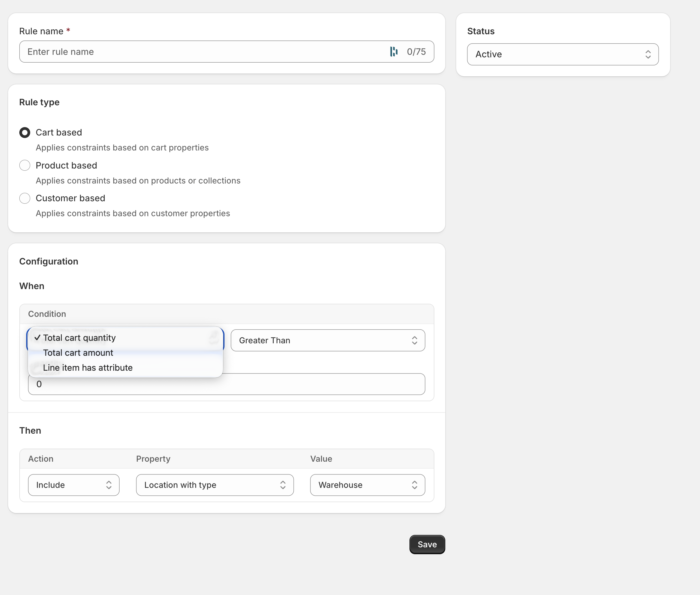
Task: Select Total cart amount from the condition list
Action: (x=78, y=353)
